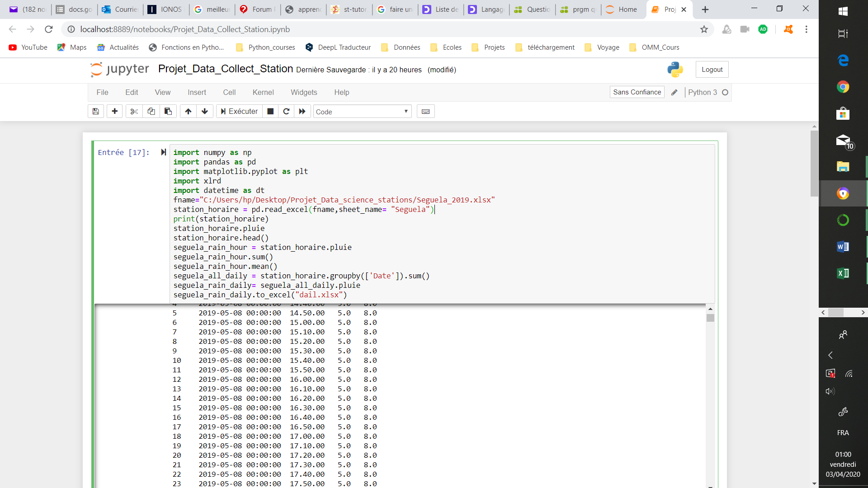
Task: Collapse the right sidebar with the chevron arrow
Action: (x=830, y=355)
